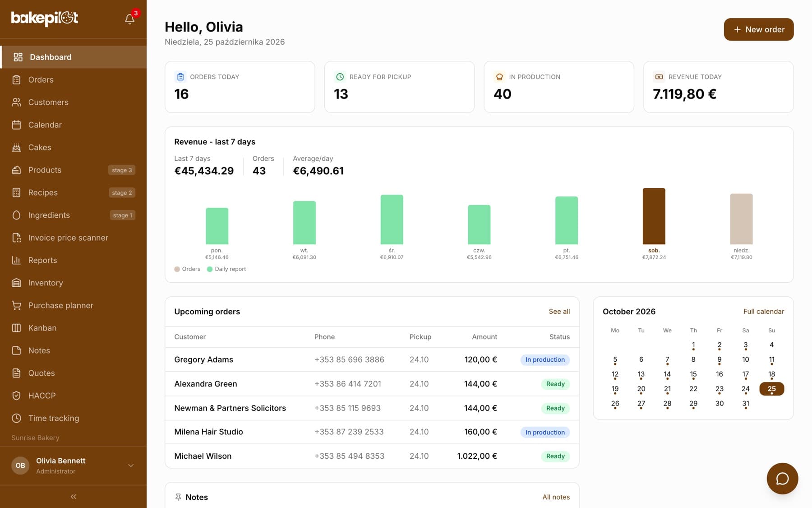This screenshot has height=508, width=812.
Task: Click the Ingredients egg icon
Action: [x=16, y=215]
